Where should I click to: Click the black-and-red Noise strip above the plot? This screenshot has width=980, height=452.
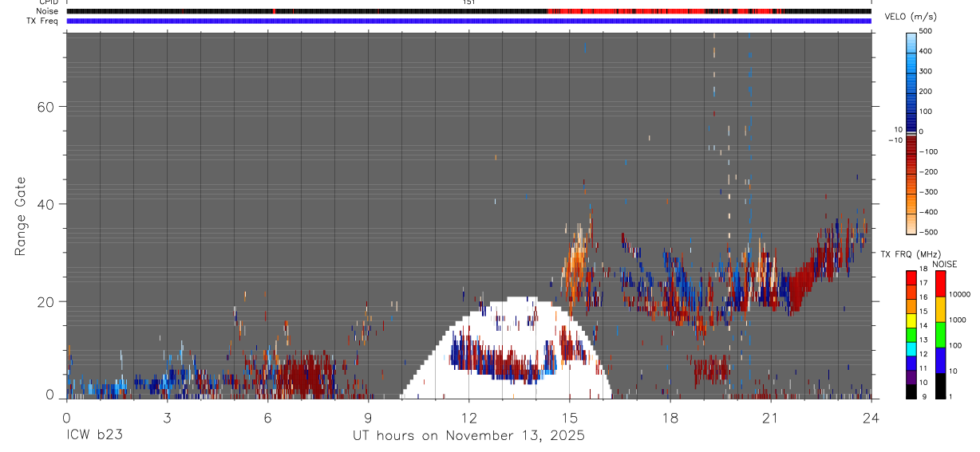(x=468, y=11)
